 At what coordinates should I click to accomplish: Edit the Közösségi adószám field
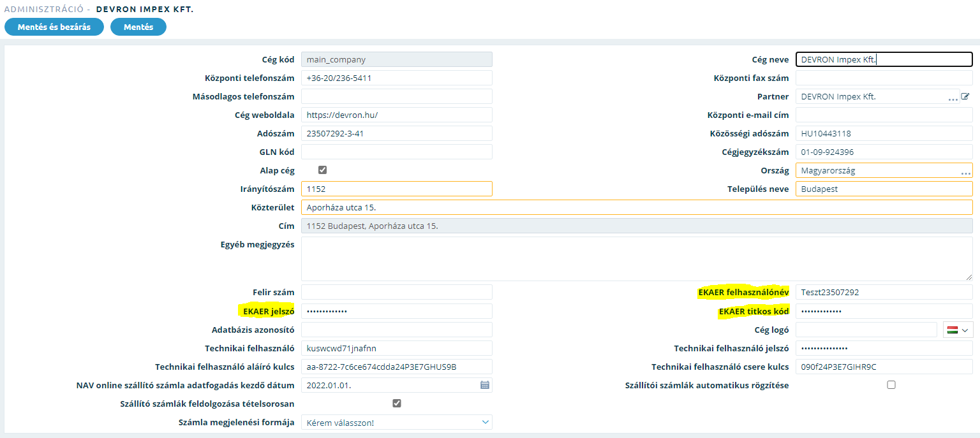pos(884,133)
